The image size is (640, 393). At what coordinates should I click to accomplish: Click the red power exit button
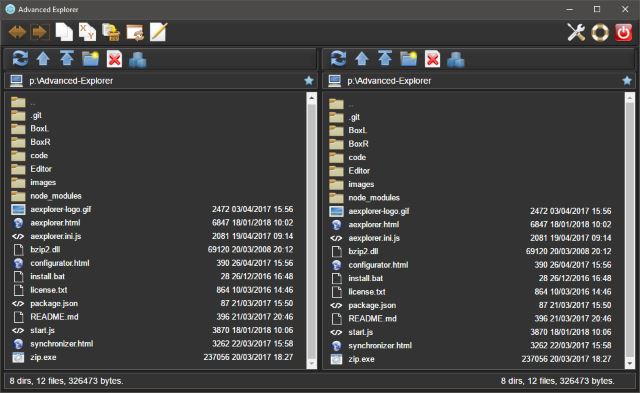pyautogui.click(x=623, y=33)
